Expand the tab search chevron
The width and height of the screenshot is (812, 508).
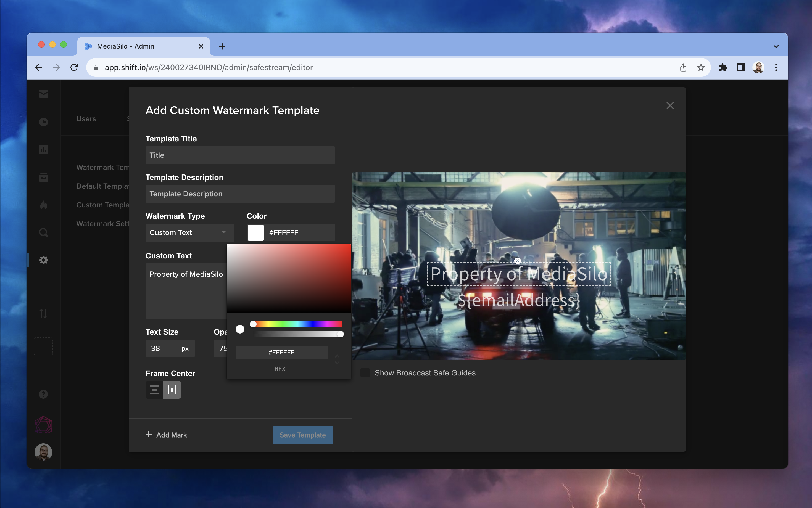(x=776, y=46)
